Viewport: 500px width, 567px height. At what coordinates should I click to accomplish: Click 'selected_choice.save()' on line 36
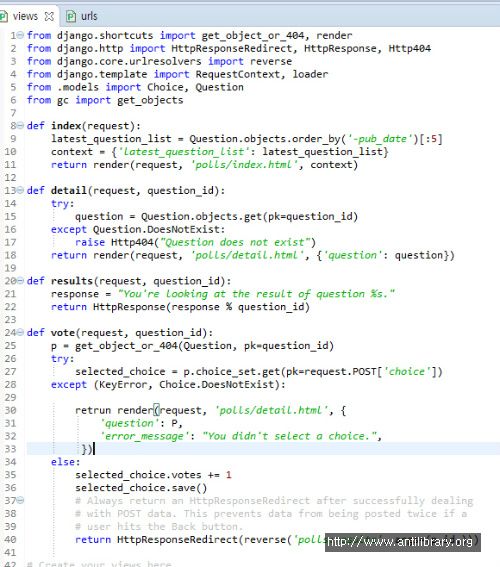[141, 488]
